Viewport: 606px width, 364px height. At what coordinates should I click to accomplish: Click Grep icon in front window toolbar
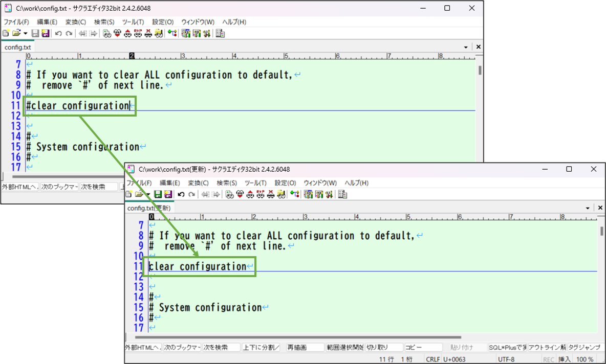pyautogui.click(x=281, y=194)
